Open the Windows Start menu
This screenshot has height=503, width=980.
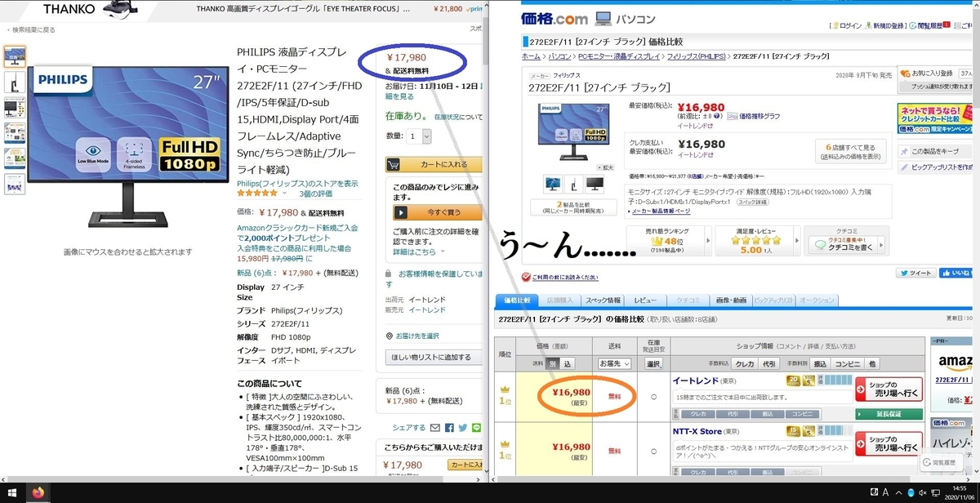pyautogui.click(x=12, y=493)
